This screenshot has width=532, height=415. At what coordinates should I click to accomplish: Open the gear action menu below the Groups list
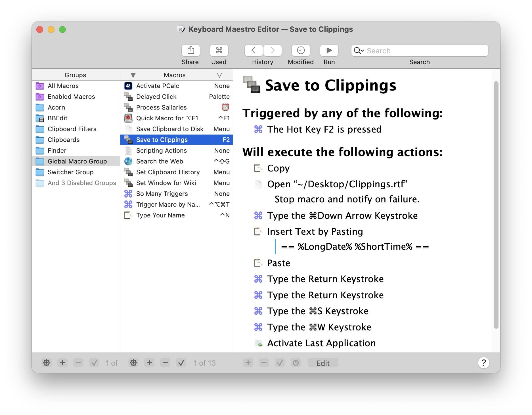pyautogui.click(x=47, y=363)
